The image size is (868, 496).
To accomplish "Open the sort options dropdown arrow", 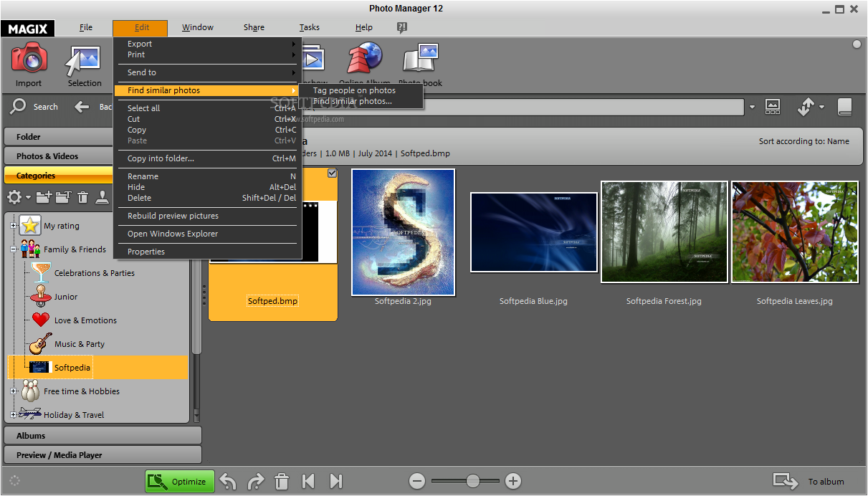I will 821,108.
